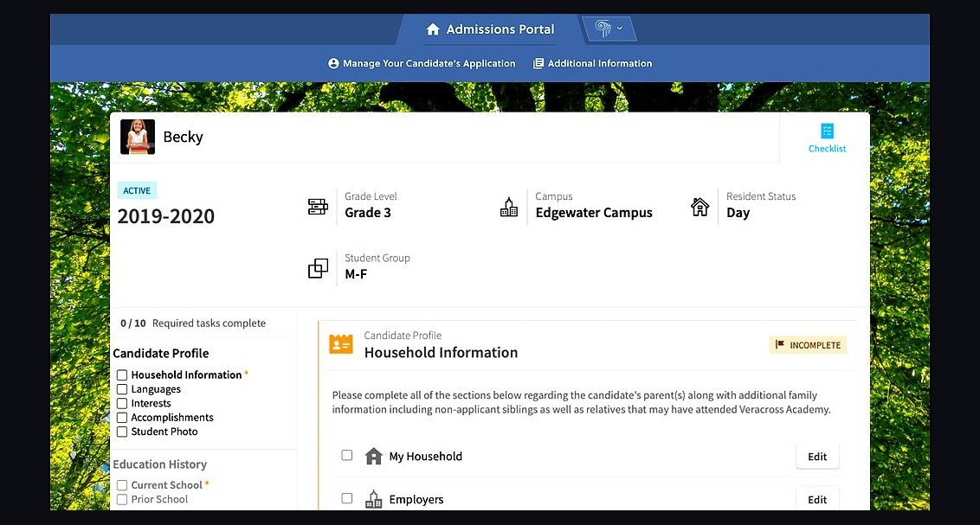Check the Accomplishments checkbox
The height and width of the screenshot is (525, 980).
pyautogui.click(x=122, y=418)
